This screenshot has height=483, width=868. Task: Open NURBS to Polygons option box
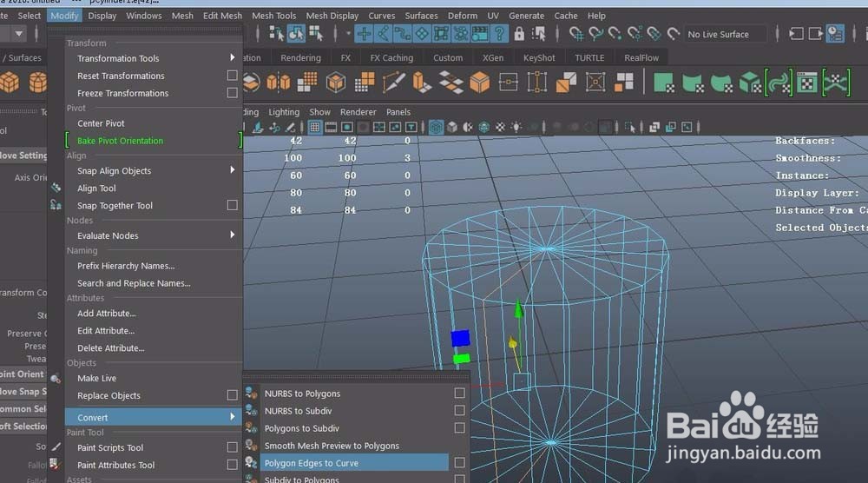(x=459, y=393)
